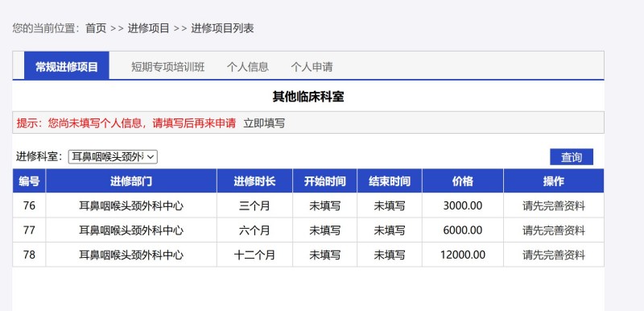Click the 3000.00 price cell

coord(463,205)
